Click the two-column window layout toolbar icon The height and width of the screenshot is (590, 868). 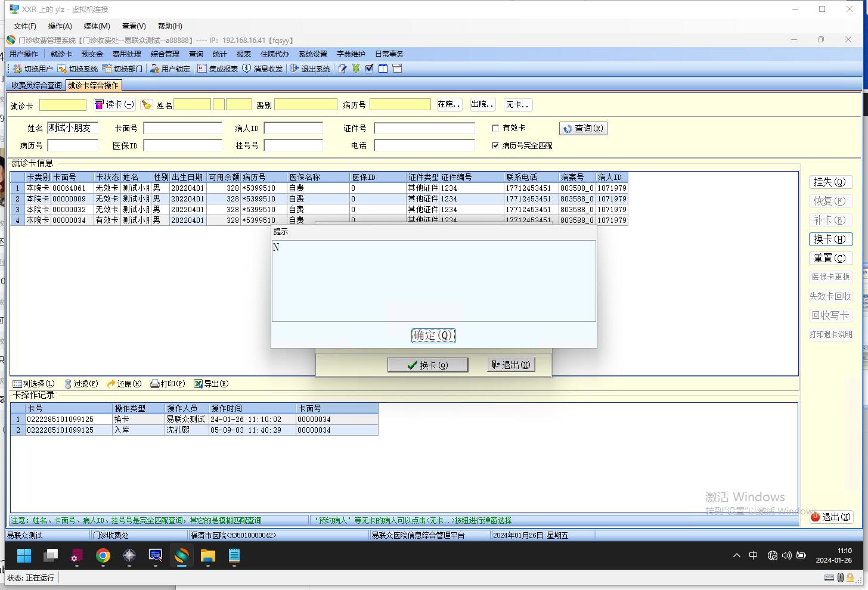[383, 69]
